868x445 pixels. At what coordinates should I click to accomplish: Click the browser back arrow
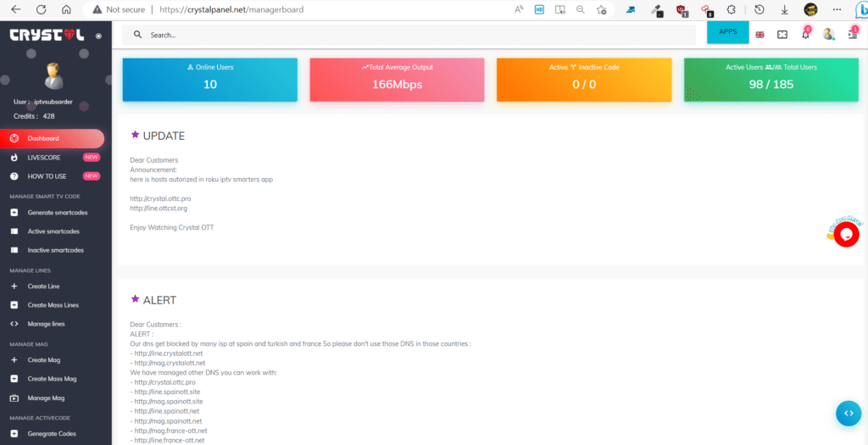(16, 9)
